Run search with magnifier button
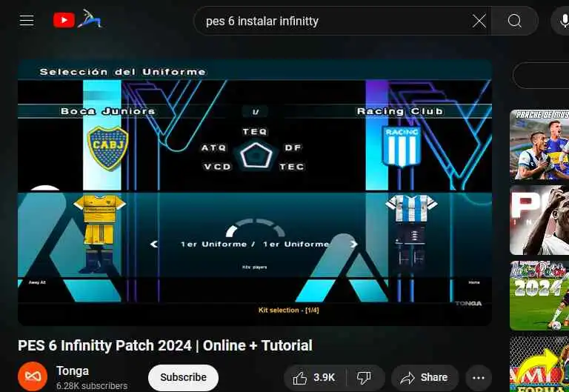Screen dimensions: 569x392 coord(514,21)
